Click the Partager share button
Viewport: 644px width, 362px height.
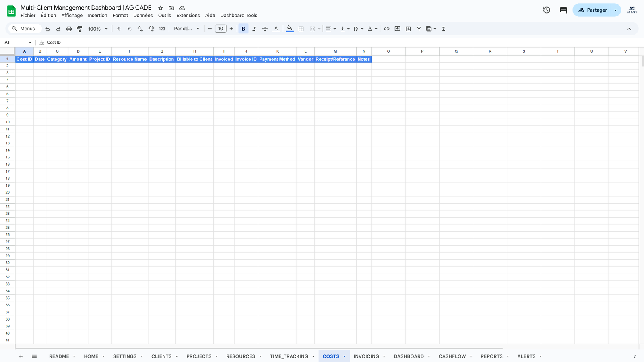592,10
